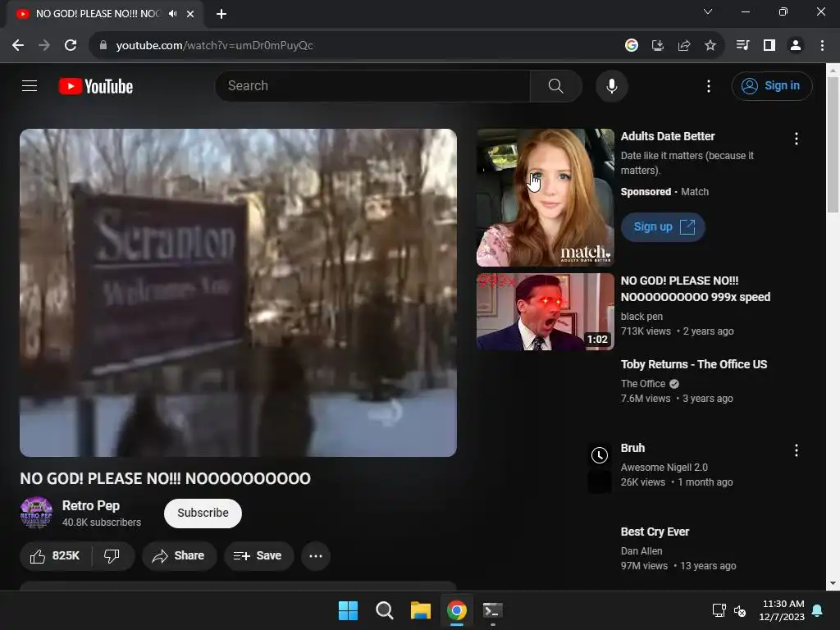Save the video to a playlist
Screen dimensions: 840x630
(258, 556)
